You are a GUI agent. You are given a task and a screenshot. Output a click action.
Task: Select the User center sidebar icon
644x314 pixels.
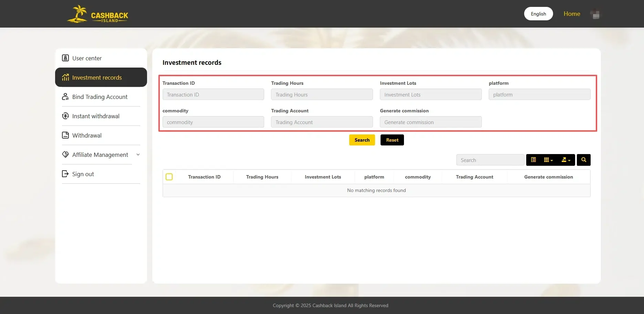point(65,58)
